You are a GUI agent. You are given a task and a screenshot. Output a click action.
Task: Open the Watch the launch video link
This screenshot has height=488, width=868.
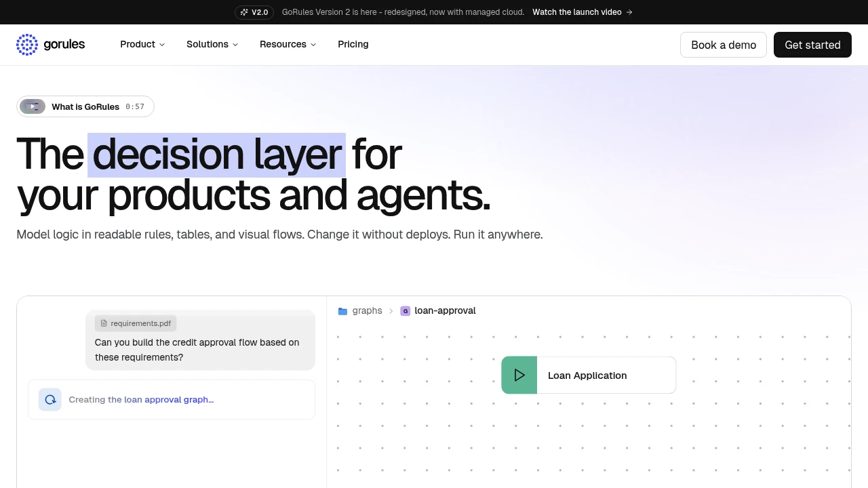click(583, 12)
